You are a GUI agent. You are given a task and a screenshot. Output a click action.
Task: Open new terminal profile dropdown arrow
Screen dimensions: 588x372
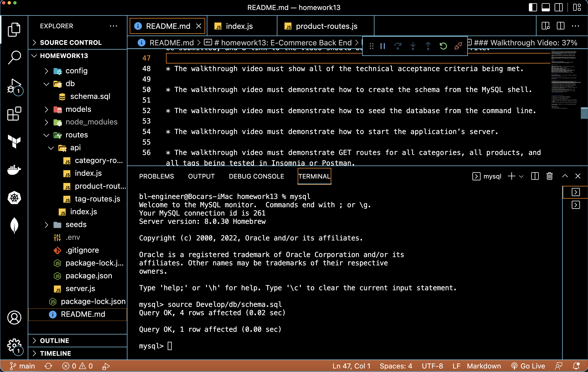point(521,176)
